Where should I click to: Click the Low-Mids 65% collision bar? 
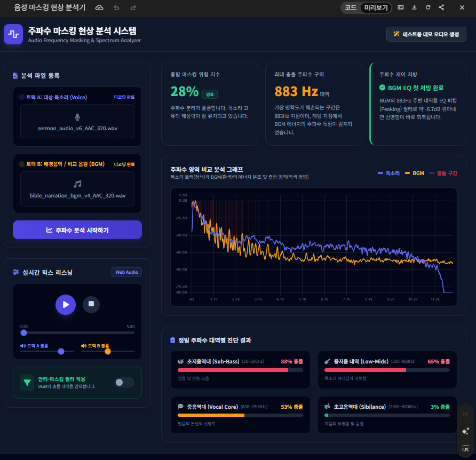click(x=387, y=370)
